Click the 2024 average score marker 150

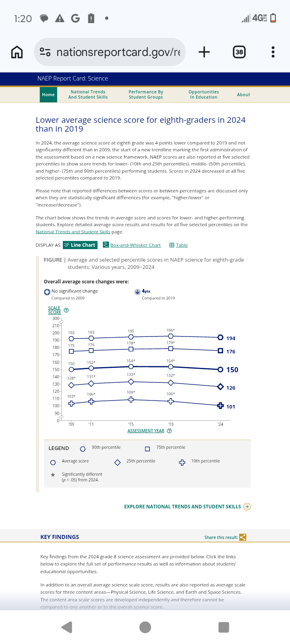(x=220, y=369)
